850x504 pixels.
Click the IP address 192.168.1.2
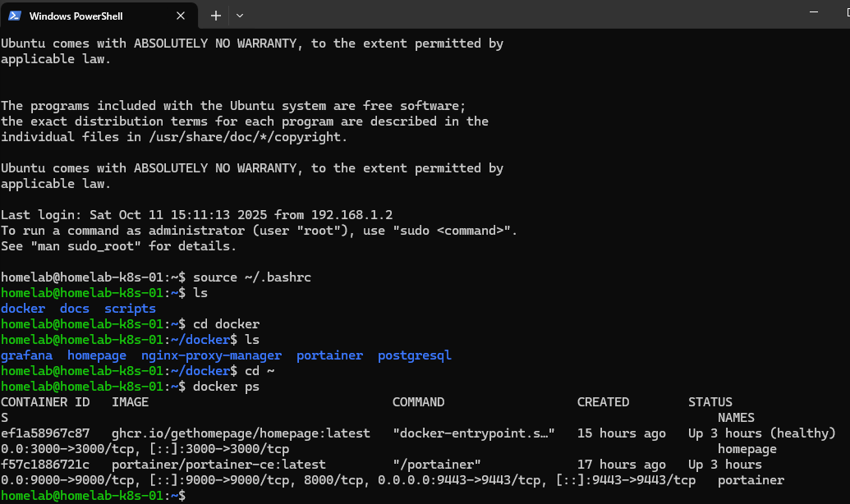(x=351, y=215)
